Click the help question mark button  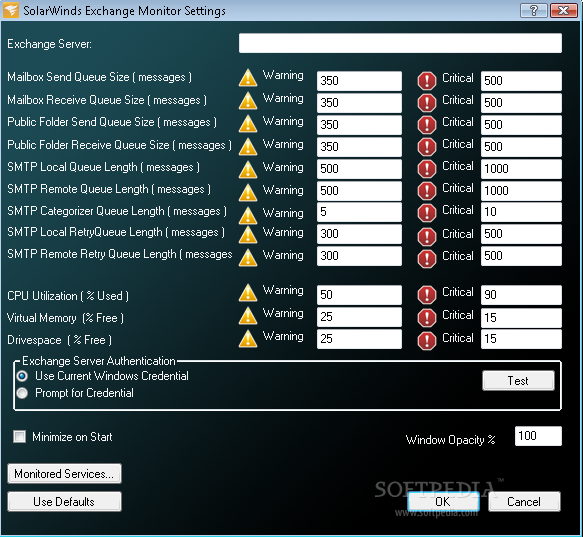(x=534, y=10)
